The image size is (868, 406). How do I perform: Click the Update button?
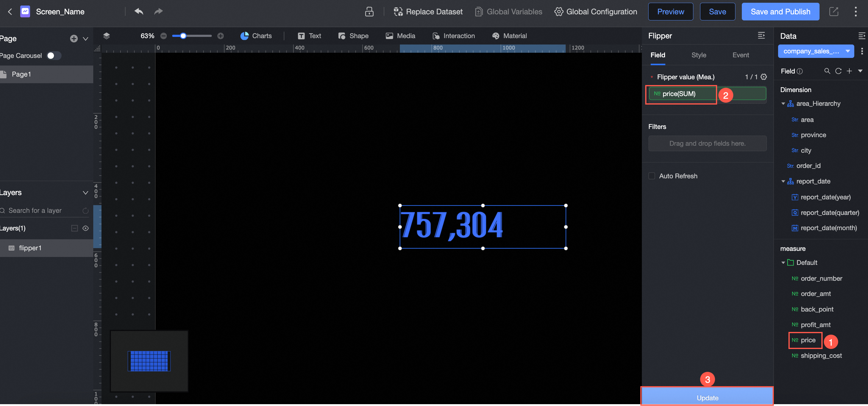click(x=707, y=397)
